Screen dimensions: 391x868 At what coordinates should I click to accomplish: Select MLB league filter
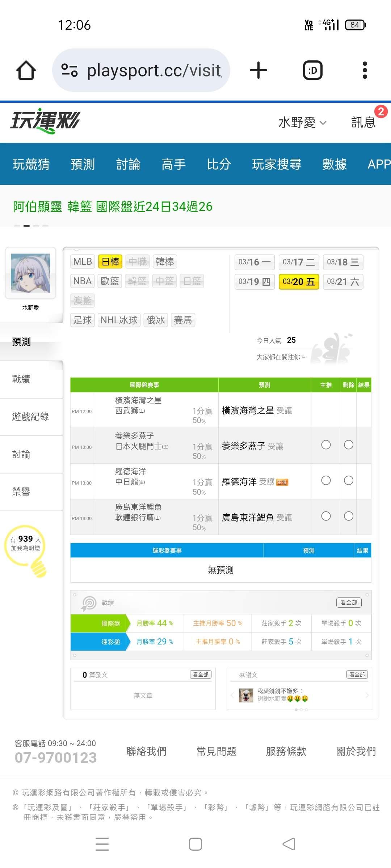coord(83,261)
